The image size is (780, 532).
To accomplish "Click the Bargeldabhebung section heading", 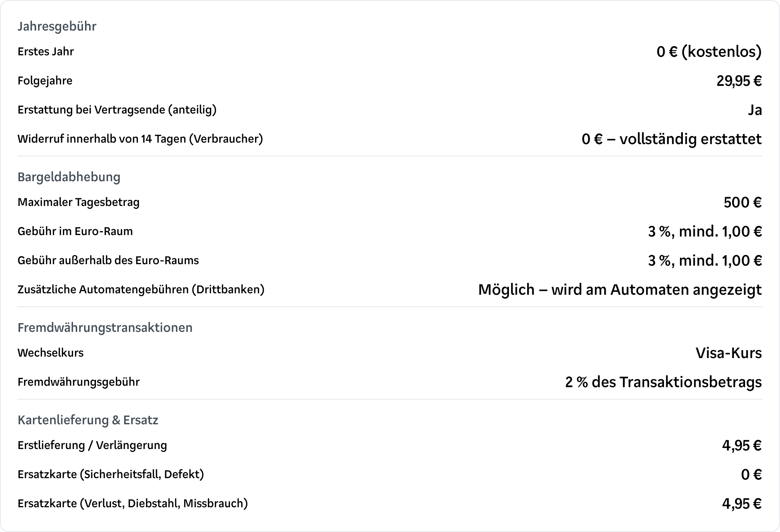I will pyautogui.click(x=69, y=177).
